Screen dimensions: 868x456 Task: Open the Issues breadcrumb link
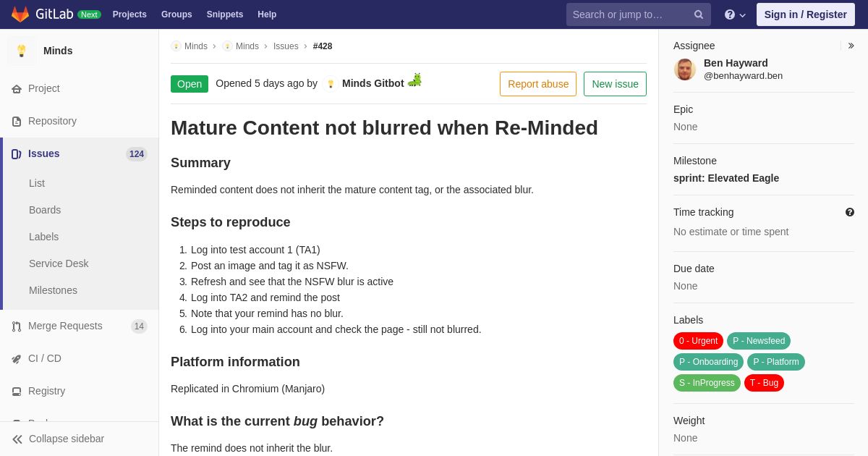286,46
